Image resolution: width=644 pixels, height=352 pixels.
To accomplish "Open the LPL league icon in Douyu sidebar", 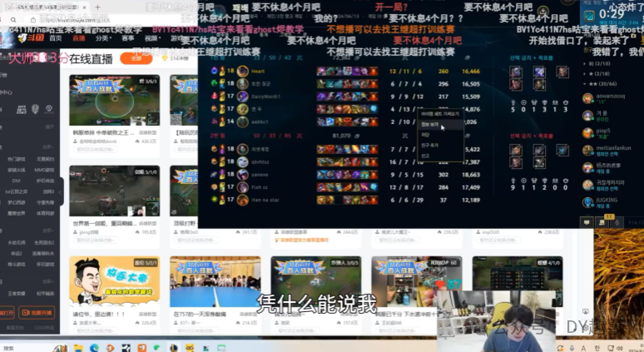I will click(22, 109).
